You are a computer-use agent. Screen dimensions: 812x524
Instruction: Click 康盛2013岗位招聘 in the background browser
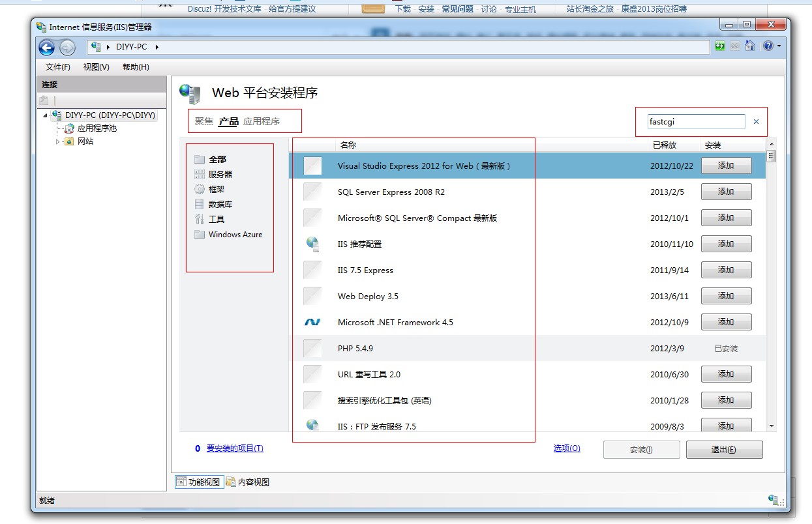[x=654, y=9]
